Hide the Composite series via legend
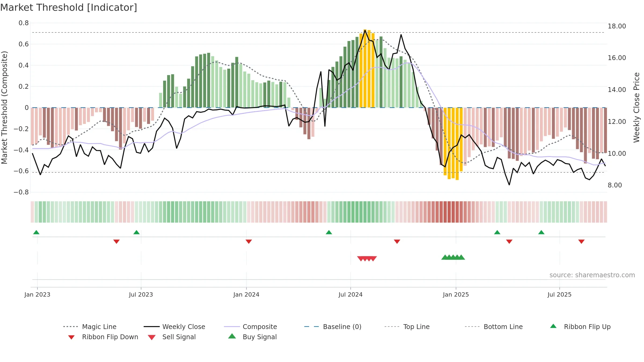644x362 pixels. [250, 327]
